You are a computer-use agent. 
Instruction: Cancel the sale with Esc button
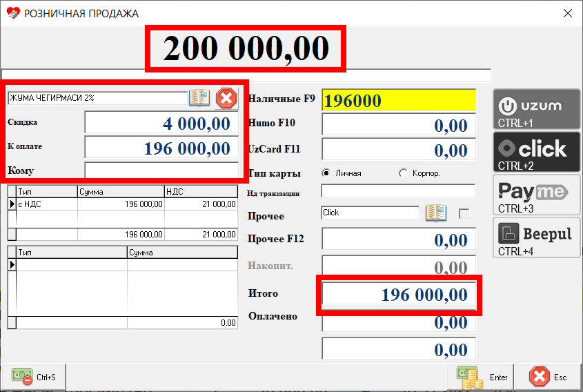click(548, 377)
